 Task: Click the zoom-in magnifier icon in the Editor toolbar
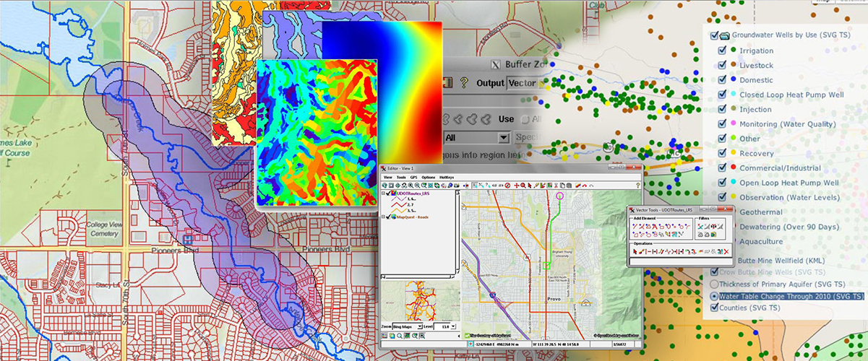pyautogui.click(x=411, y=185)
